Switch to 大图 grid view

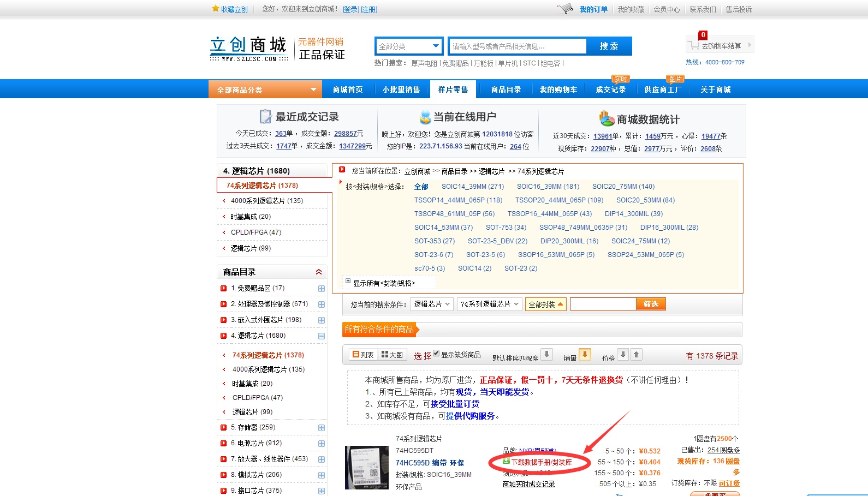tap(392, 355)
